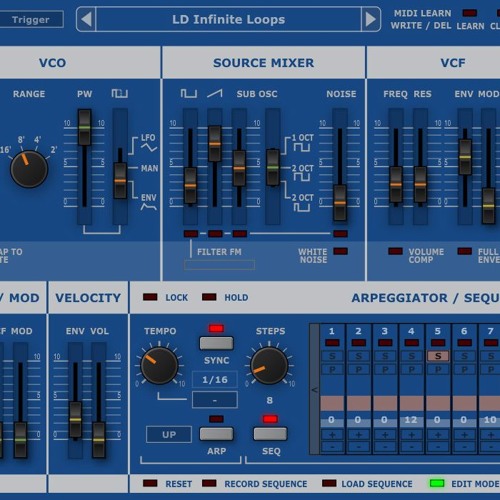Decrease step 2 pitch with minus
This screenshot has height=500, width=500.
tap(359, 447)
